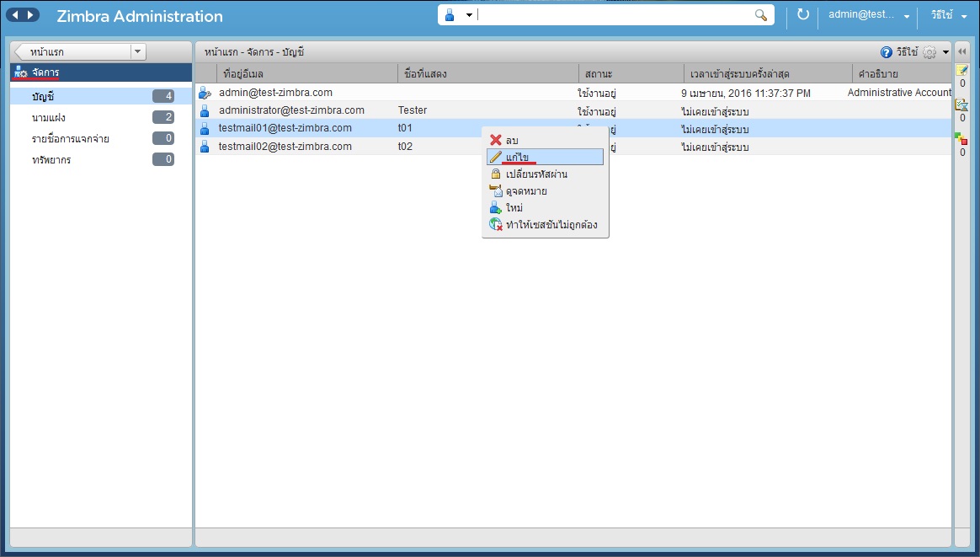Viewport: 980px width, 557px height.
Task: Click the นามแฝง count badge 2
Action: tap(163, 118)
